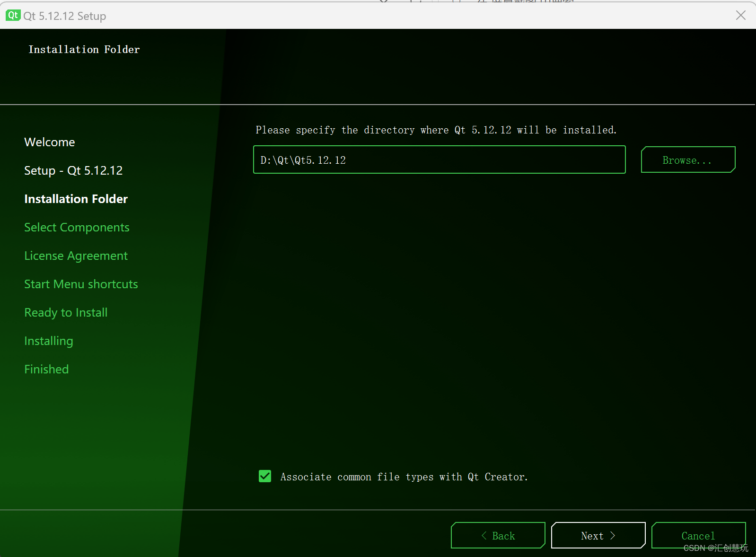Return to previous page with Back

tap(498, 535)
